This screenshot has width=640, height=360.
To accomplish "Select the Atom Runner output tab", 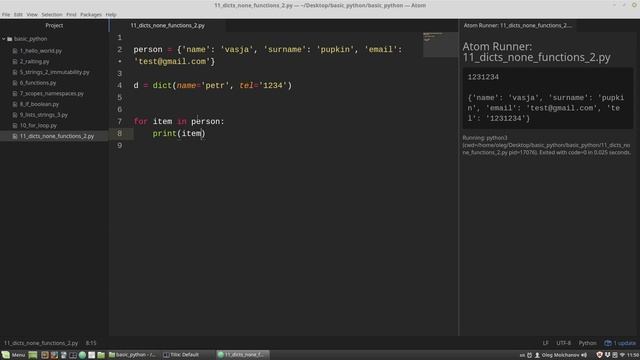I will pyautogui.click(x=518, y=25).
